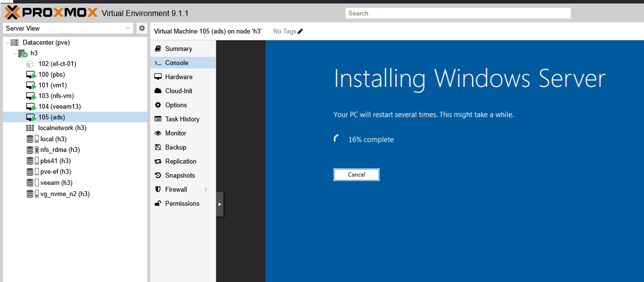This screenshot has width=644, height=282.
Task: Go to Cloud-Init settings
Action: coord(183,91)
